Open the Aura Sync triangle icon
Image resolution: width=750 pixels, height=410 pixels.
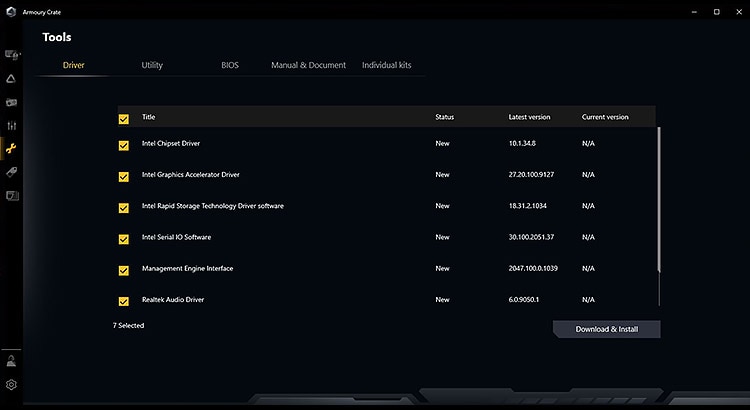tap(11, 79)
